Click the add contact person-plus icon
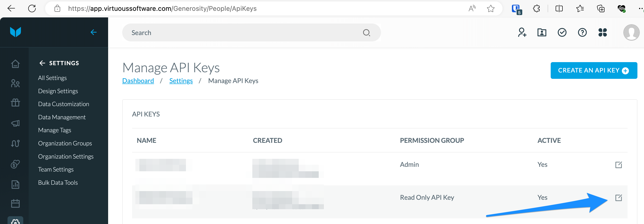Image resolution: width=644 pixels, height=224 pixels. tap(522, 32)
